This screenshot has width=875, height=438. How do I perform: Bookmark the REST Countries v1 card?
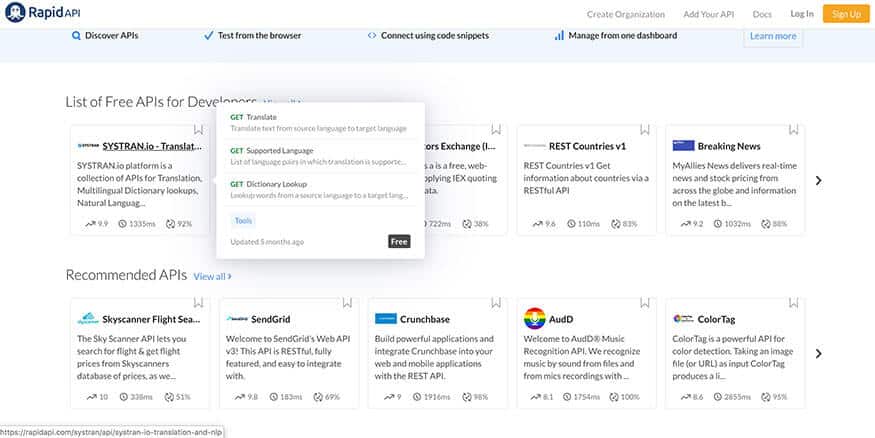point(645,130)
